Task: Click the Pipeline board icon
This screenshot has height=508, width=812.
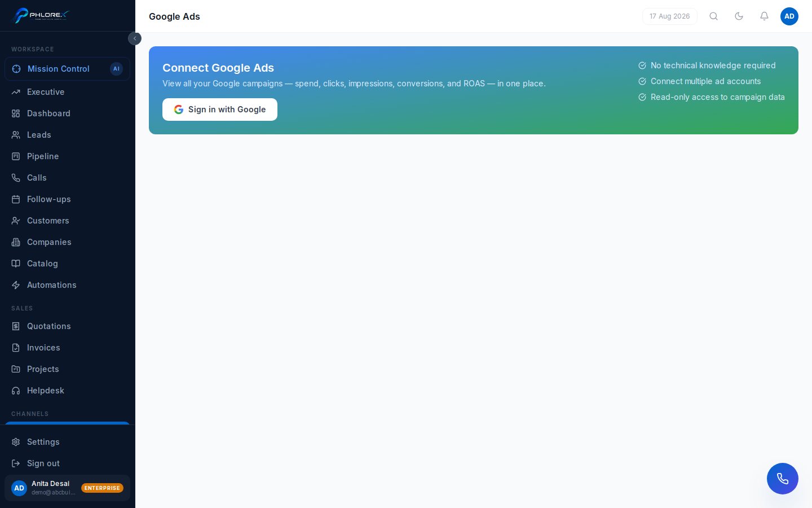Action: [16, 156]
